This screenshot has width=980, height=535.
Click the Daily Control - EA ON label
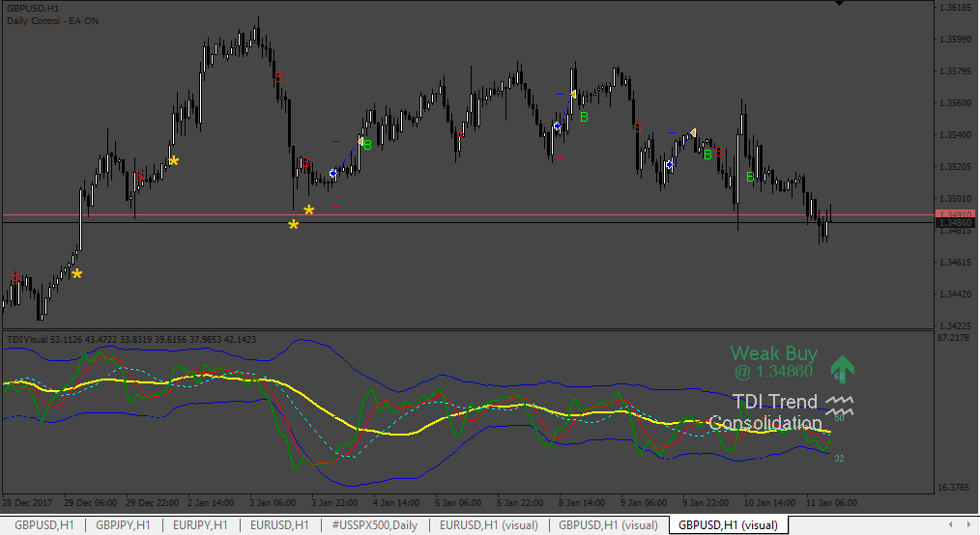coord(52,20)
